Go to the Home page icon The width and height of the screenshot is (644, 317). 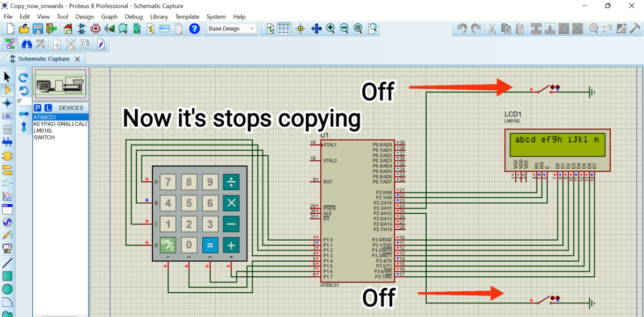tap(68, 29)
